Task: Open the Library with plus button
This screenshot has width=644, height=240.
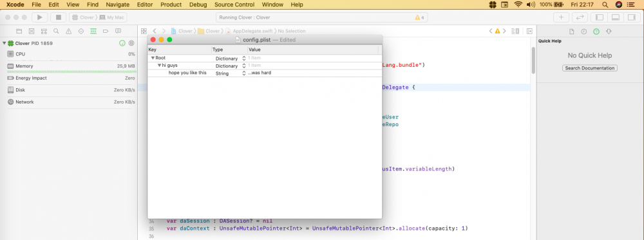Action: point(561,17)
